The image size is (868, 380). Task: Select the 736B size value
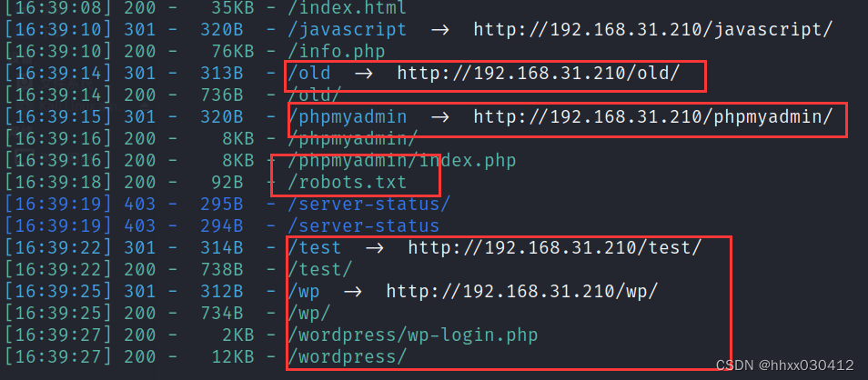[x=222, y=95]
